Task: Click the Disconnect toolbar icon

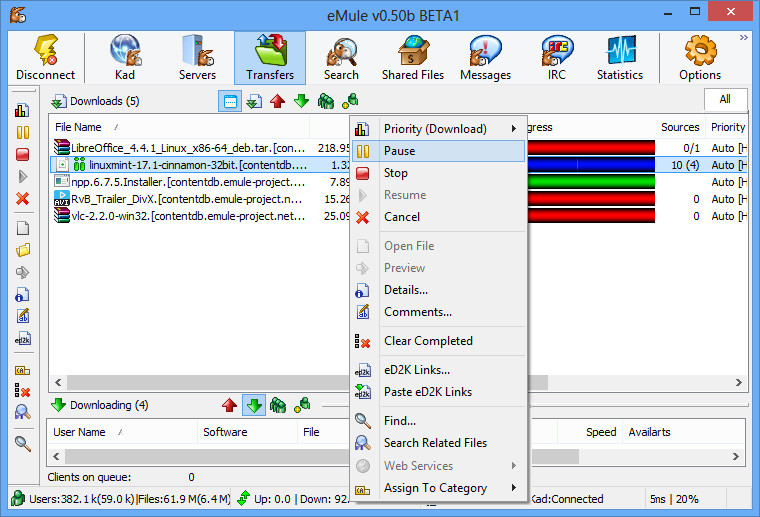Action: [45, 58]
